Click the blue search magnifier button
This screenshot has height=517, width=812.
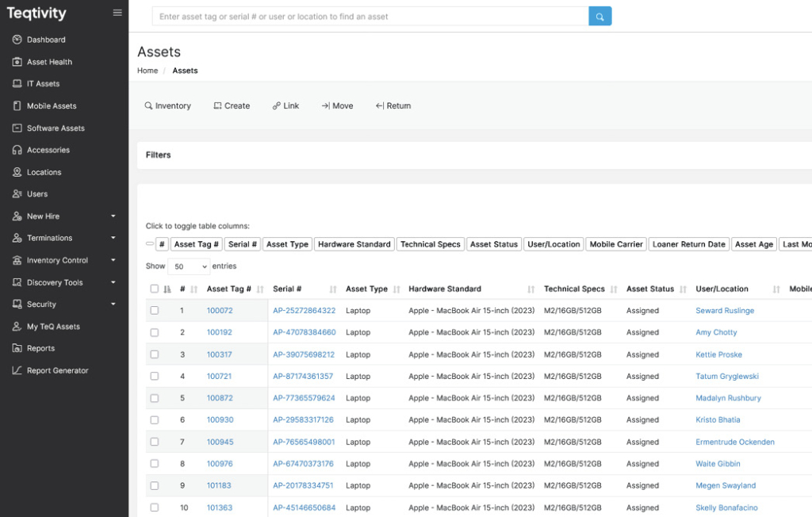(x=599, y=17)
